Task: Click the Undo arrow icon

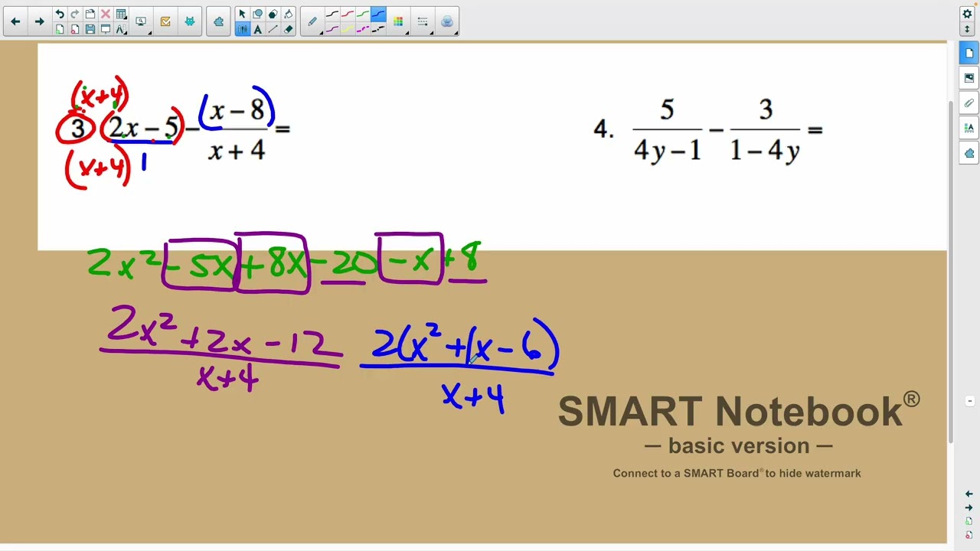Action: pos(60,14)
